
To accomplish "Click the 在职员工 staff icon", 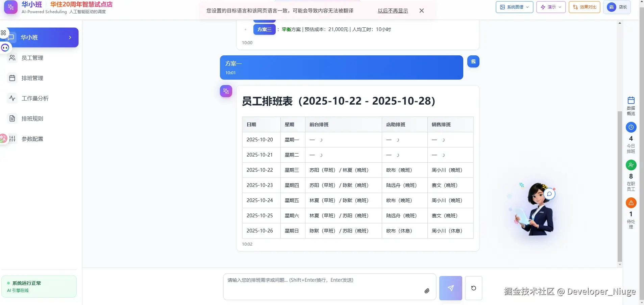I will pos(631,165).
